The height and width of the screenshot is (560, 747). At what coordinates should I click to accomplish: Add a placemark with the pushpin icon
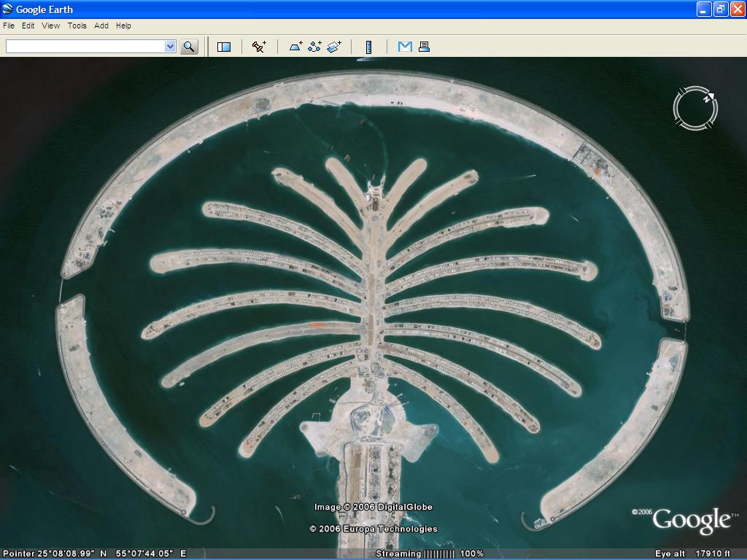tap(259, 47)
